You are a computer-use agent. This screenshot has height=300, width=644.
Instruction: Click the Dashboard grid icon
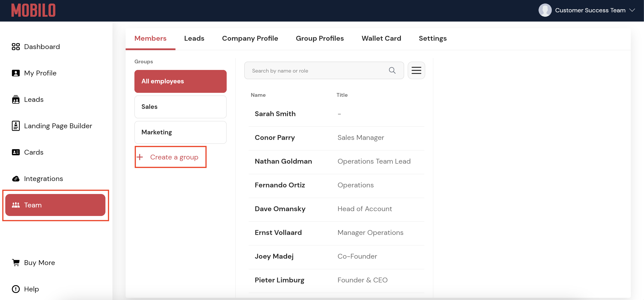click(x=16, y=47)
